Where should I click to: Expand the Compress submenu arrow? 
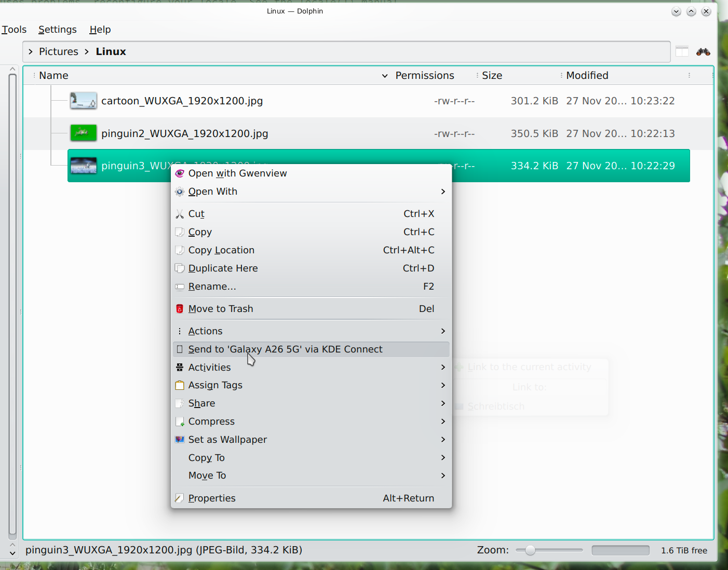pos(442,422)
